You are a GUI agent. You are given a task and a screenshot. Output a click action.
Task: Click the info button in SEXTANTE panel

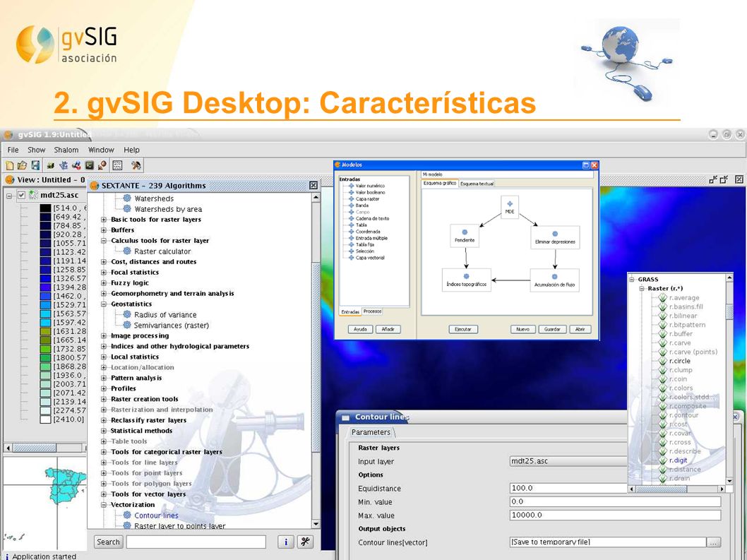pyautogui.click(x=286, y=542)
